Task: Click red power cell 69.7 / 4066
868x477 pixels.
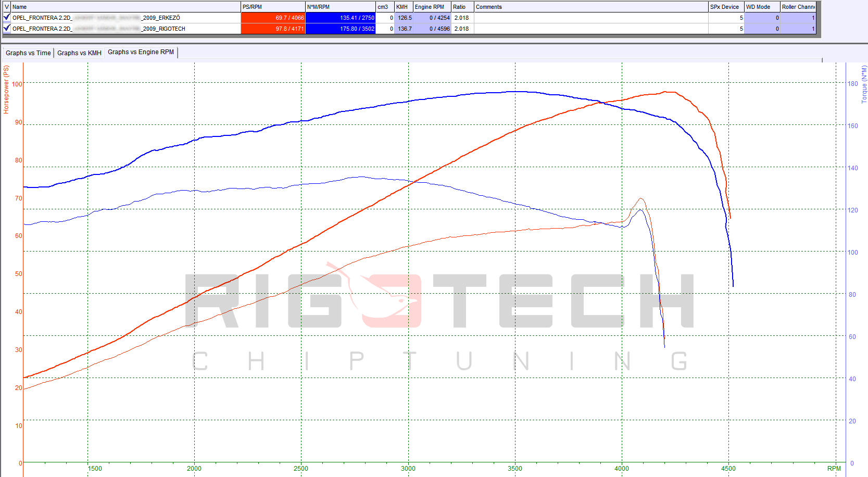Action: [273, 18]
